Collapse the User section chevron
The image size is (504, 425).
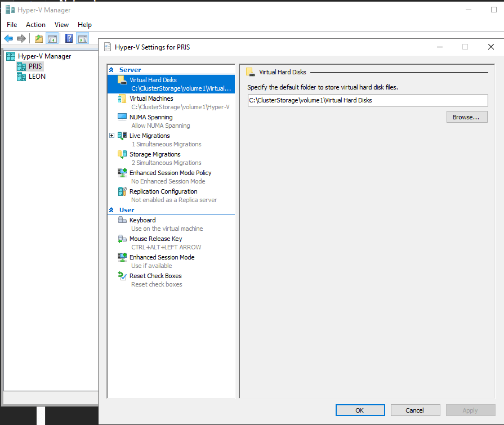click(111, 210)
